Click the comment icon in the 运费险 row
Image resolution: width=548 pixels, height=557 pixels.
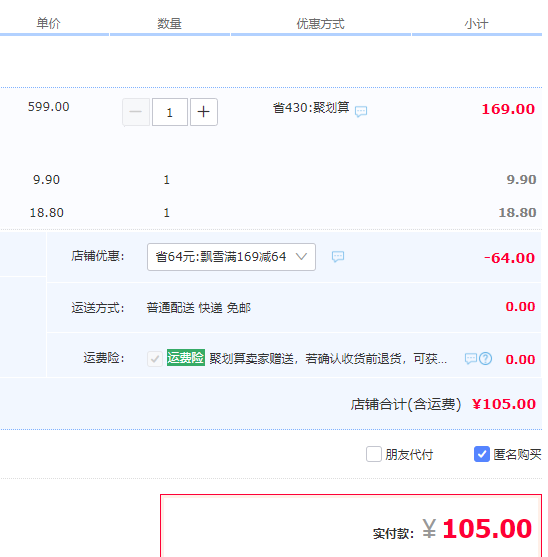(471, 359)
